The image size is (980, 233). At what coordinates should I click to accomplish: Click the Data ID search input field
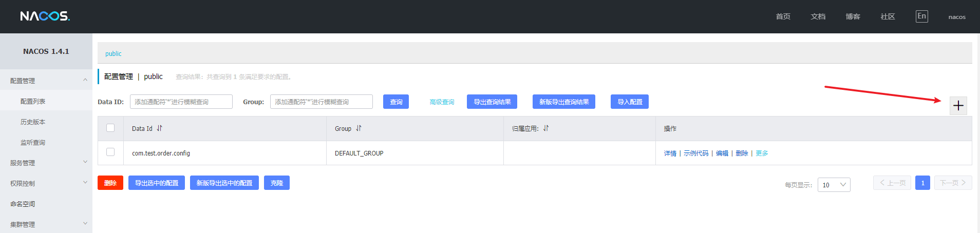tap(181, 102)
